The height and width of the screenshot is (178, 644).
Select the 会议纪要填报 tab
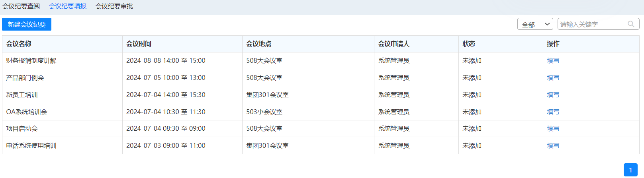[68, 6]
